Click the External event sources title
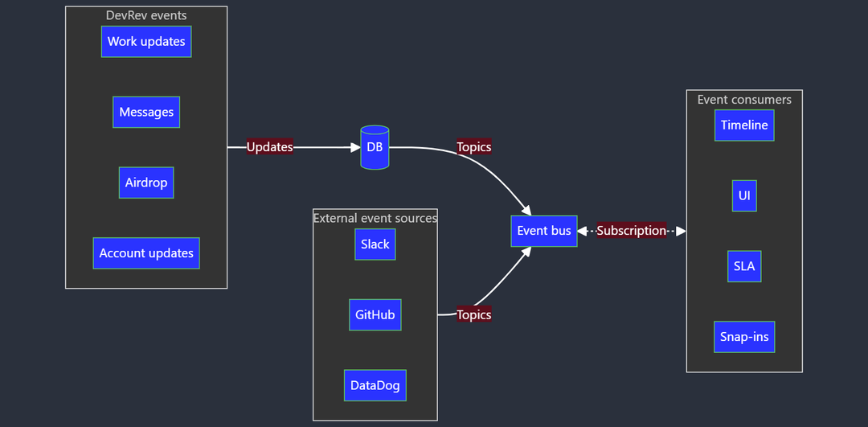 click(x=375, y=218)
